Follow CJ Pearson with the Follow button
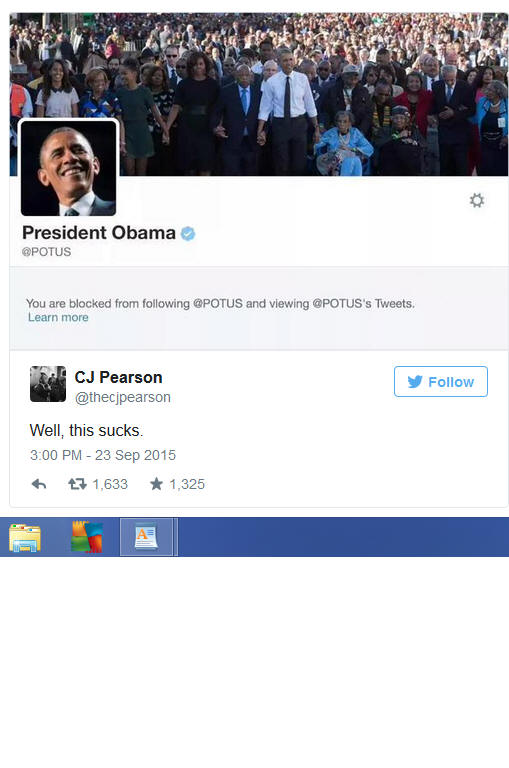The width and height of the screenshot is (509, 768). [x=440, y=382]
